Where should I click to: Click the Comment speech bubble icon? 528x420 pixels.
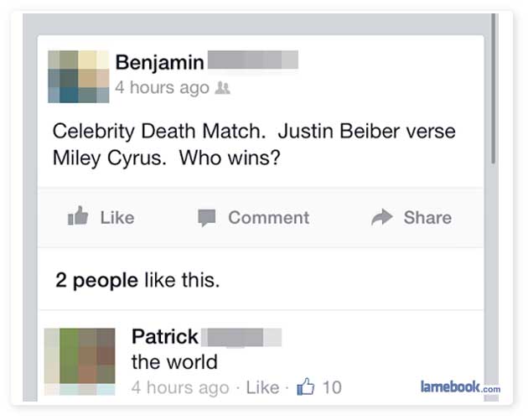point(206,218)
